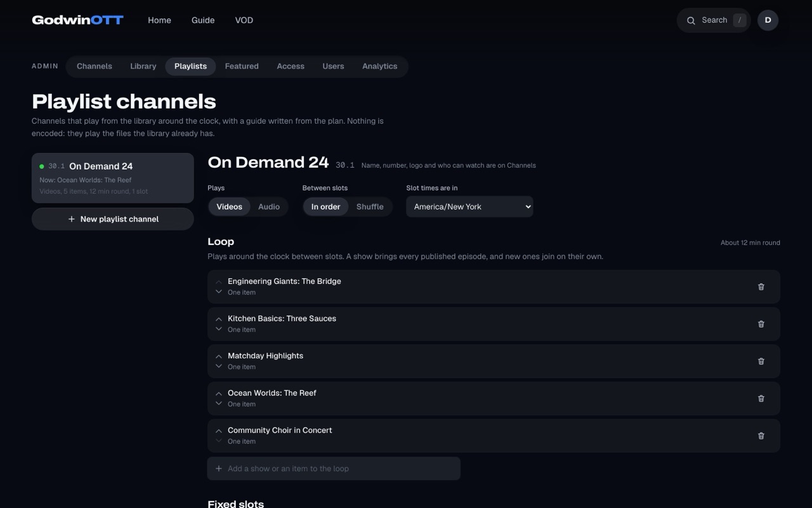
Task: Click the Fixed slots heading
Action: click(x=235, y=504)
